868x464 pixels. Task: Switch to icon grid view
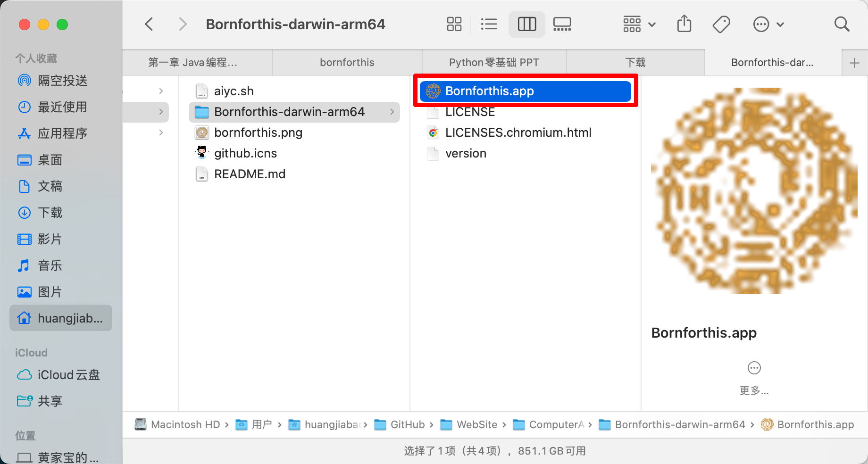click(x=454, y=24)
